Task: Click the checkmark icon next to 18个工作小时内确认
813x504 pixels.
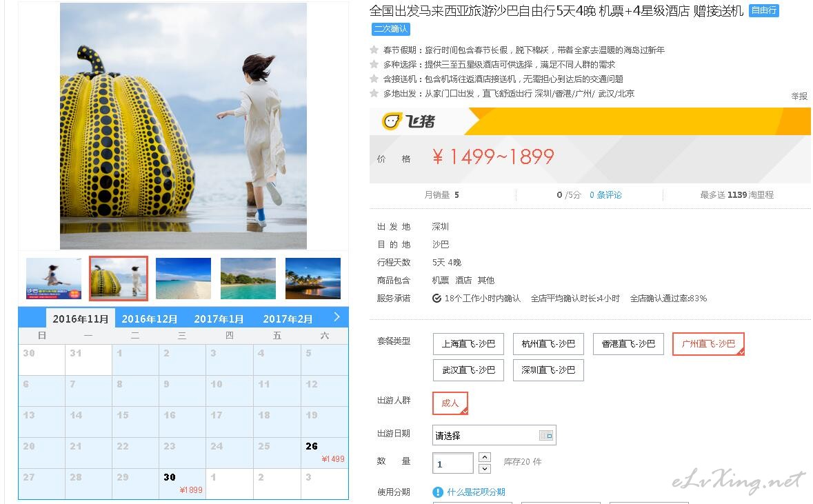Action: (x=436, y=298)
